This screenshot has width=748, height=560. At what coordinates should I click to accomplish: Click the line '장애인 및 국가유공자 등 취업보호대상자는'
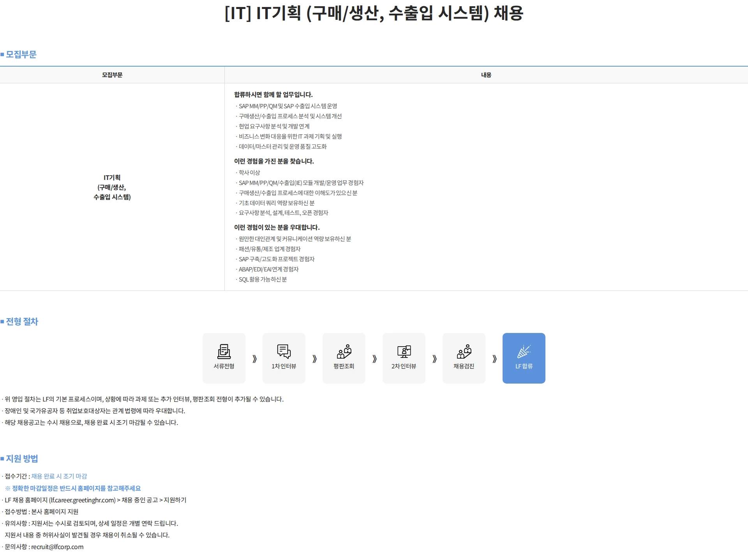point(95,411)
